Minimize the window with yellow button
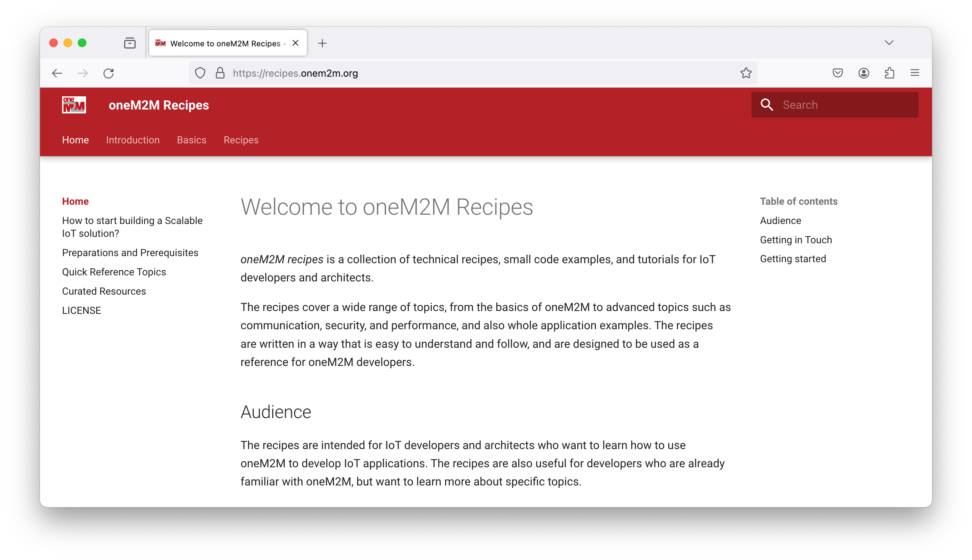The width and height of the screenshot is (972, 560). point(68,43)
